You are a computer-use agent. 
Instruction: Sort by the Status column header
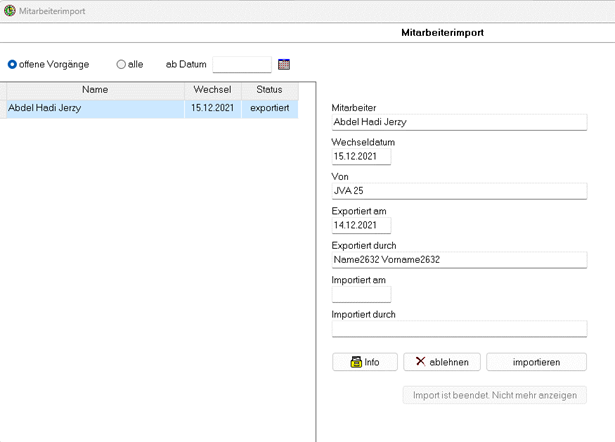click(269, 90)
